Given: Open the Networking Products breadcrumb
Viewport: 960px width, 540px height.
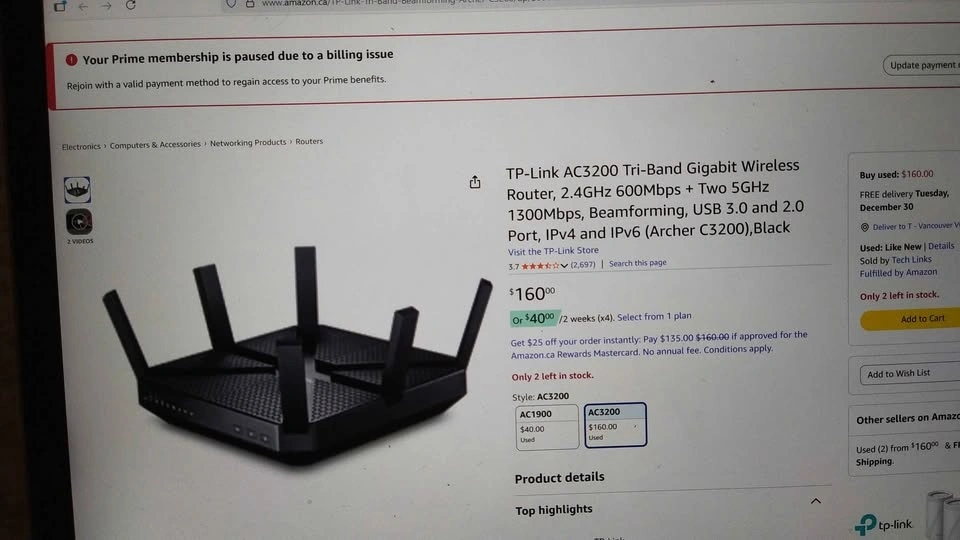Looking at the screenshot, I should [248, 143].
